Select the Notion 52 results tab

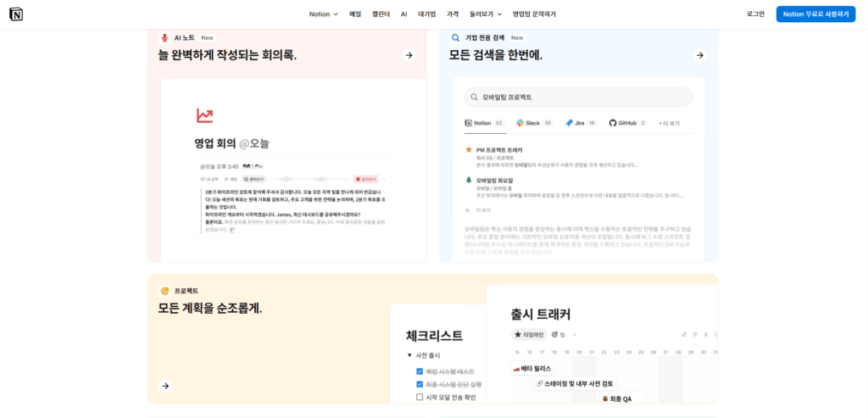pyautogui.click(x=484, y=123)
